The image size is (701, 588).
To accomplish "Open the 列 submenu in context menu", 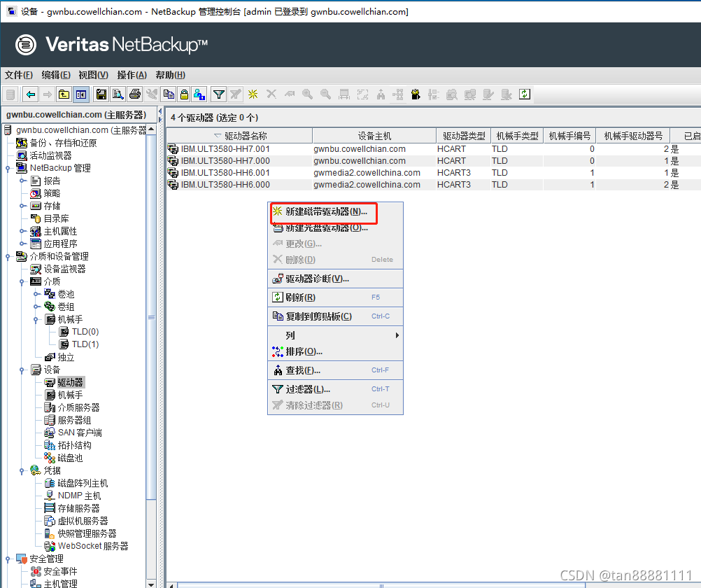I will [x=335, y=335].
